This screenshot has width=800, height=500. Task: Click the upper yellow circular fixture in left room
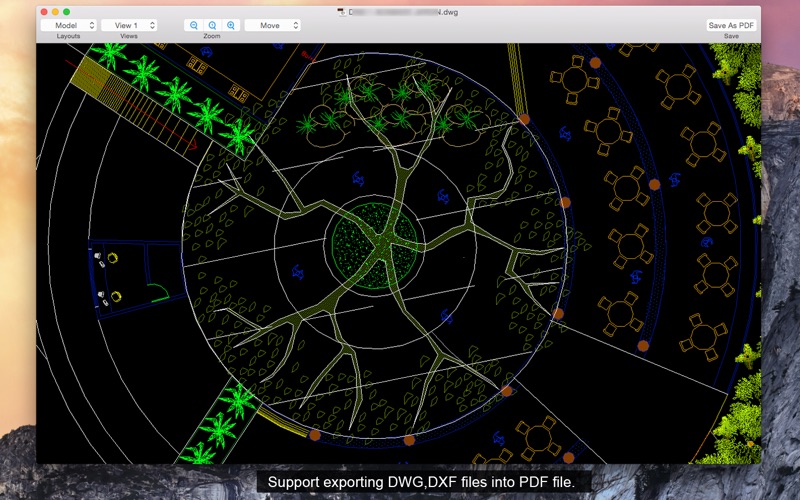point(113,258)
